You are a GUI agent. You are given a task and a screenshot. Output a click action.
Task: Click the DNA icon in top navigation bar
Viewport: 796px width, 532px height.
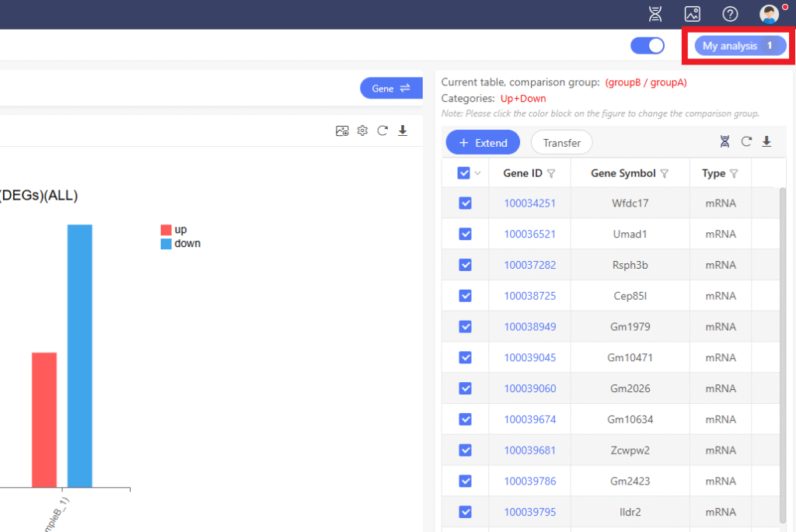pyautogui.click(x=656, y=14)
